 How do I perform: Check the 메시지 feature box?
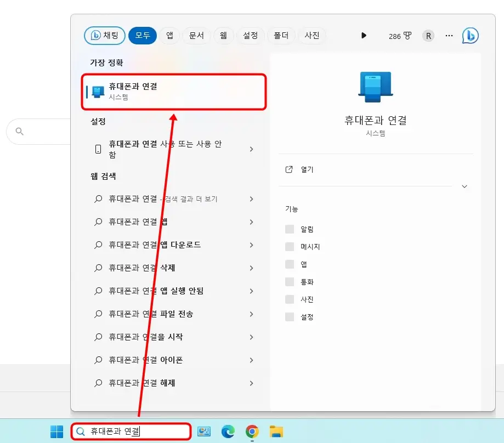[290, 246]
